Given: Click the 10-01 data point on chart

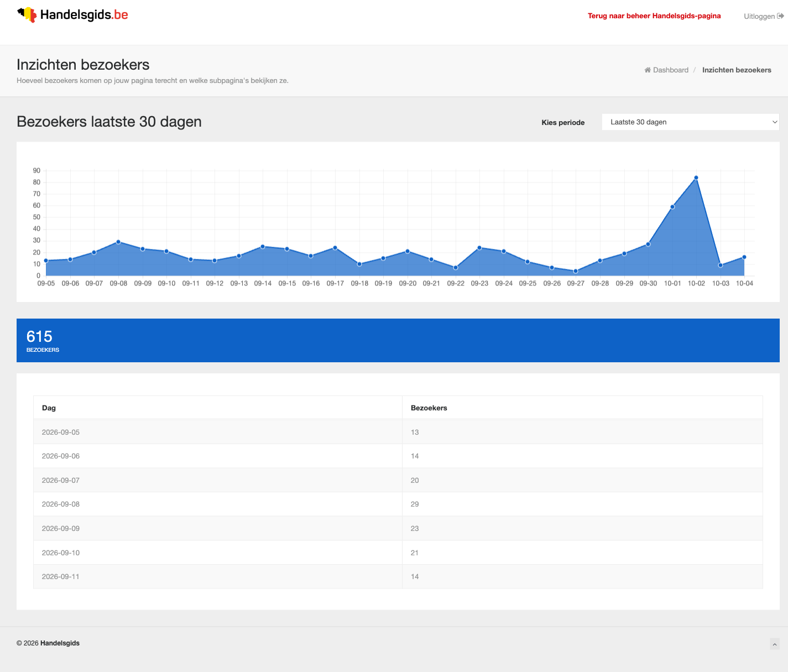Looking at the screenshot, I should coord(672,207).
